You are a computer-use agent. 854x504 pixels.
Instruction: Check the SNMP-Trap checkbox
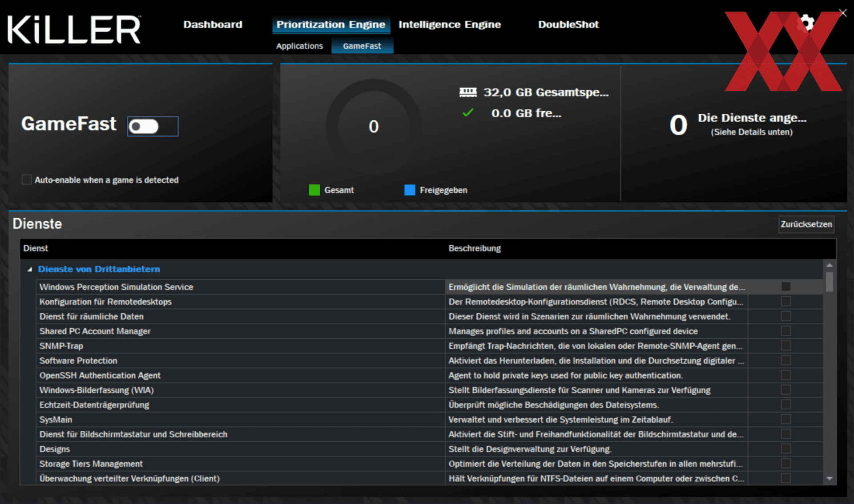pyautogui.click(x=786, y=345)
